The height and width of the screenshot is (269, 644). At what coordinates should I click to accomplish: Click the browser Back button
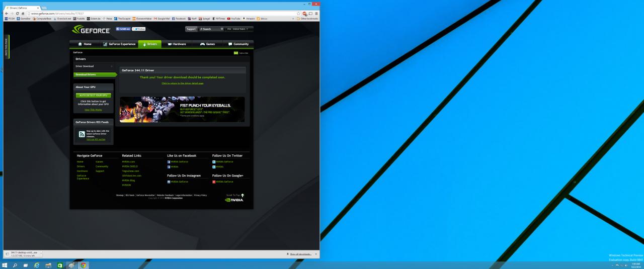tap(6, 14)
